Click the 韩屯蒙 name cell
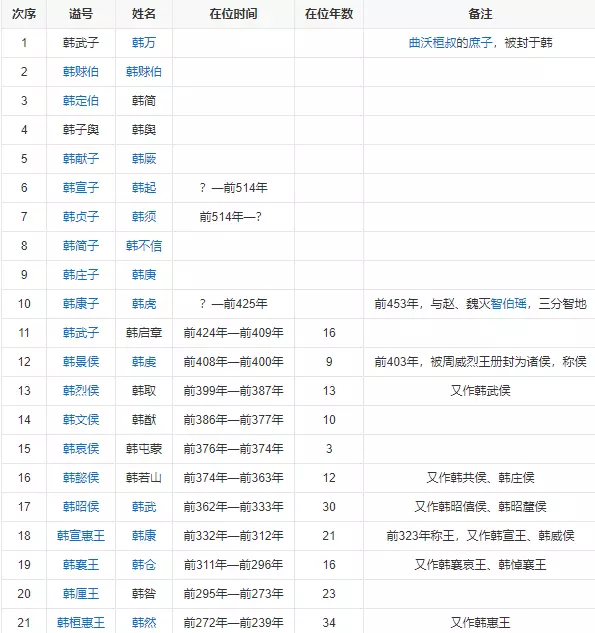The width and height of the screenshot is (595, 633). click(x=144, y=449)
